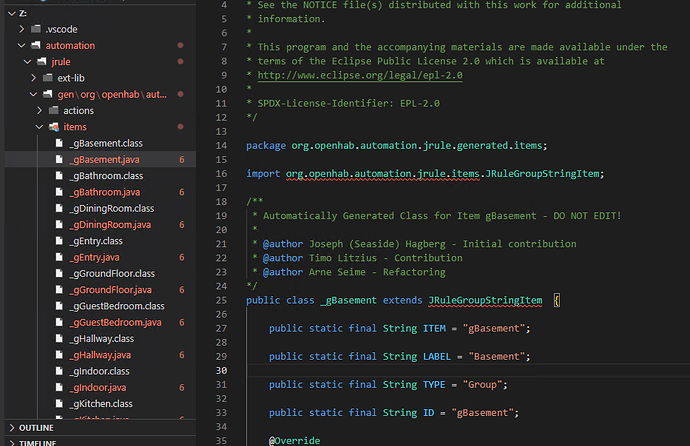Click the _gDiningRoom.class file icon
The height and width of the screenshot is (446, 690).
click(x=59, y=208)
